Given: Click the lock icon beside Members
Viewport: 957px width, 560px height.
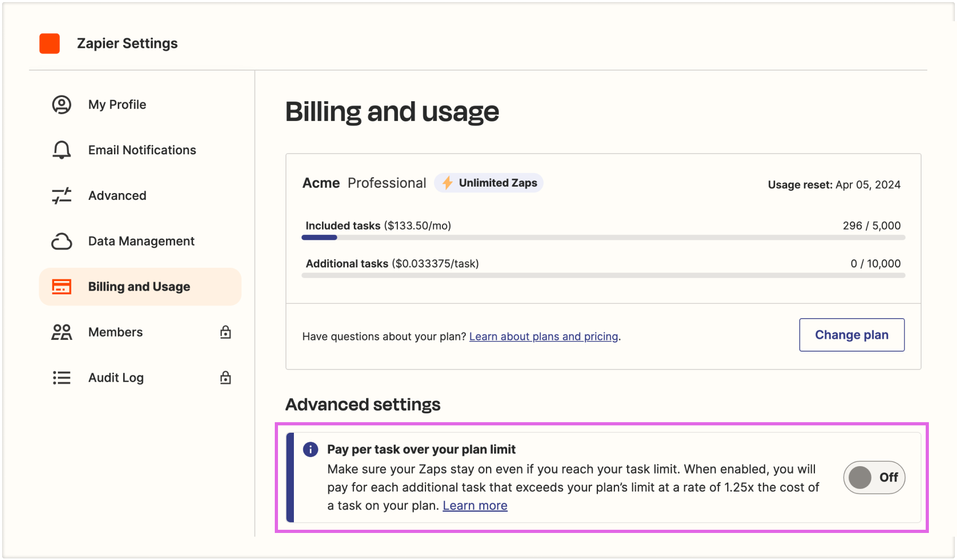Looking at the screenshot, I should (x=225, y=332).
